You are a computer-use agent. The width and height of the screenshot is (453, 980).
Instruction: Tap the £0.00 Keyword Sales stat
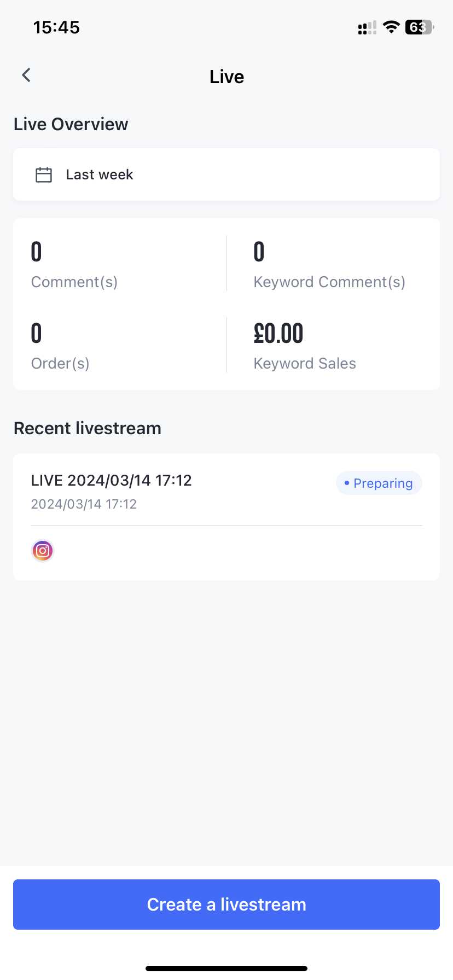305,347
